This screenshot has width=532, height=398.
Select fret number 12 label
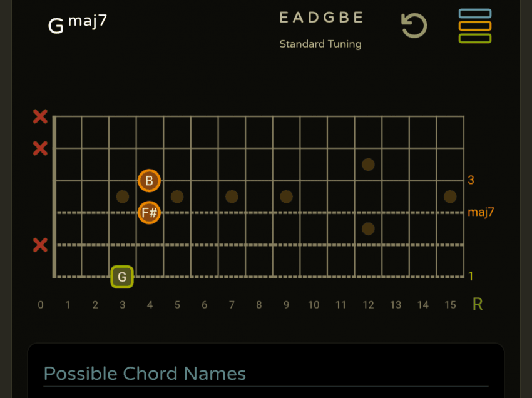(368, 305)
